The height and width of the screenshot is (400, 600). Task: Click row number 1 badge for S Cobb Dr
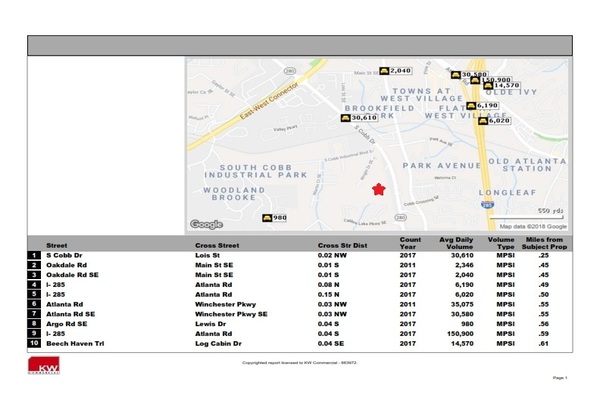coord(33,256)
